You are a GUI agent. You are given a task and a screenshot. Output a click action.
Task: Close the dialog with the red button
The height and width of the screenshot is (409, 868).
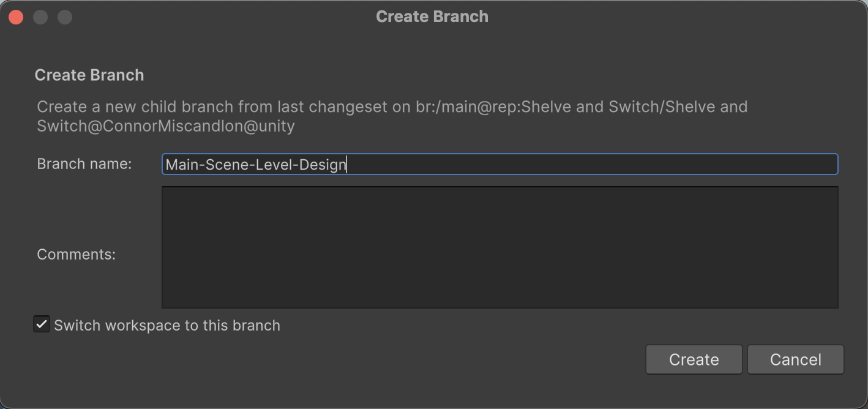16,17
